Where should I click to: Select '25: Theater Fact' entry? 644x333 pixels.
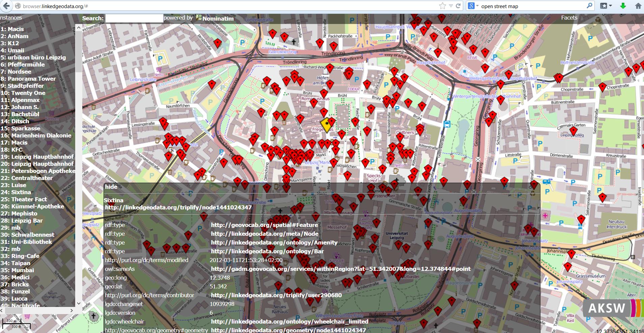pyautogui.click(x=24, y=199)
